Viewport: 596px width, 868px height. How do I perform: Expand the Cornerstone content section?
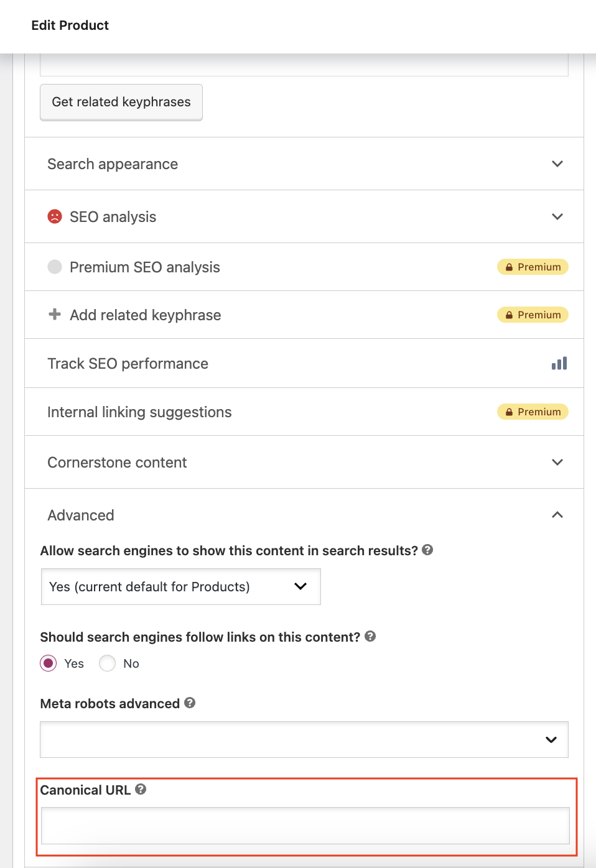coord(557,462)
